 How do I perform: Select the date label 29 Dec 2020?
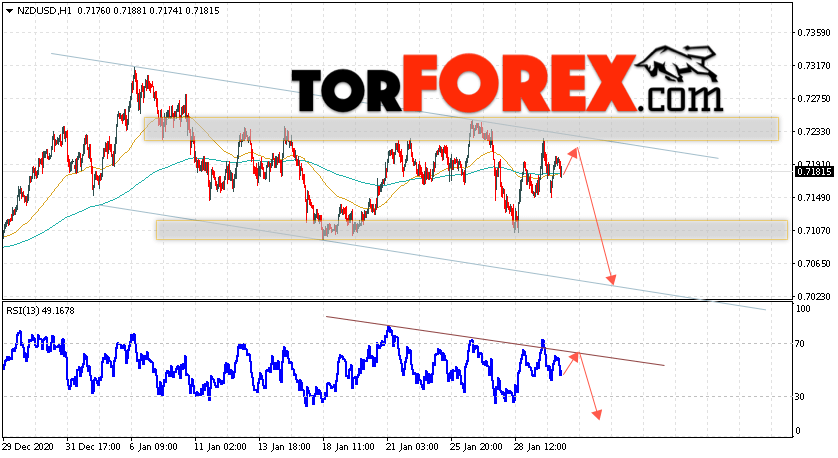pos(26,447)
